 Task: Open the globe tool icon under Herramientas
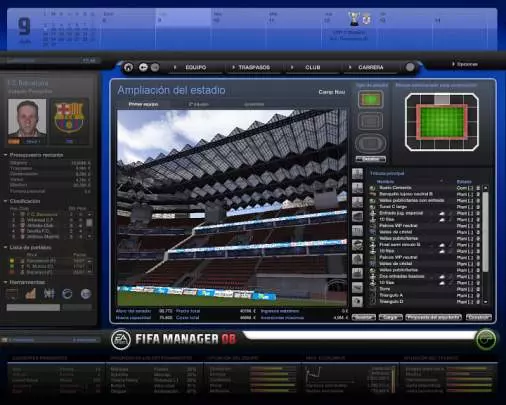click(x=86, y=294)
